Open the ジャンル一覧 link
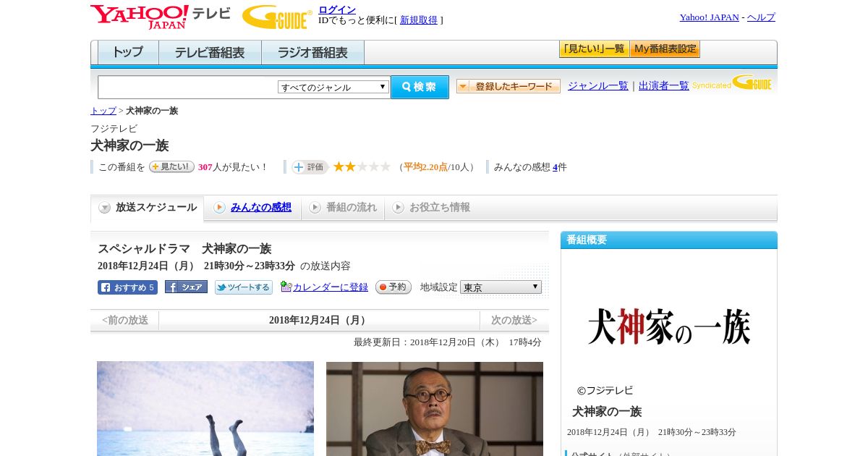 pos(598,85)
